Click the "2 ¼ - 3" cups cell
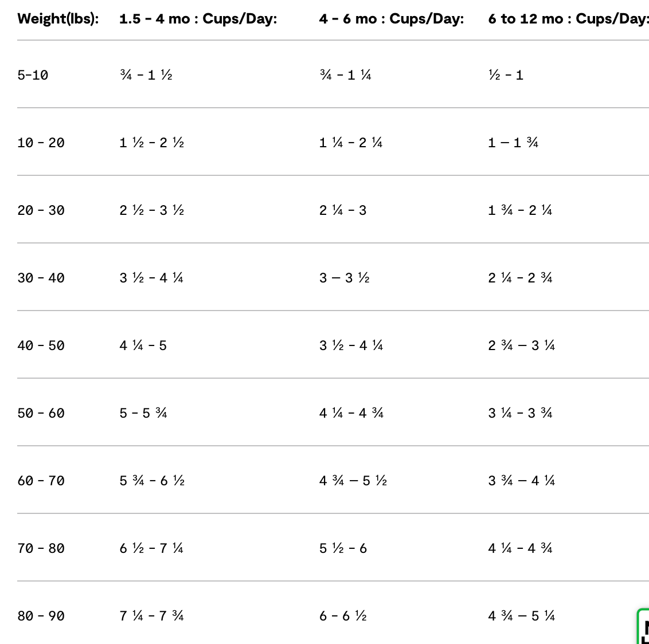The width and height of the screenshot is (649, 644). (x=342, y=210)
